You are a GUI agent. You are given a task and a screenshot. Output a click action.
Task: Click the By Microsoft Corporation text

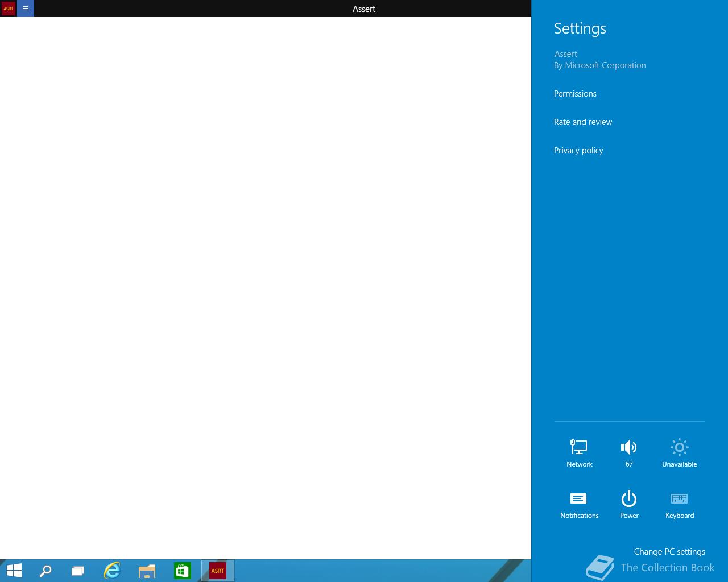[x=600, y=65]
